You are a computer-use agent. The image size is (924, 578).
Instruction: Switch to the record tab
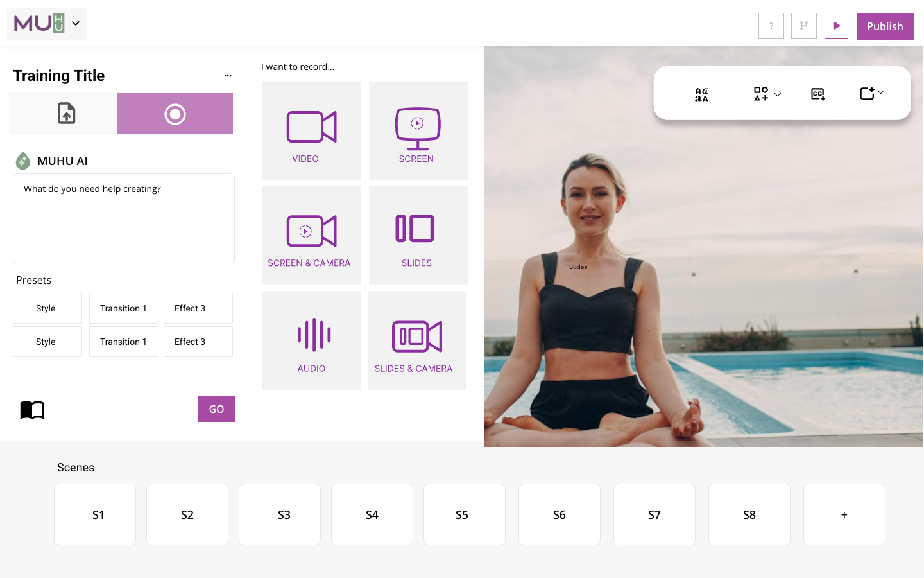(175, 114)
